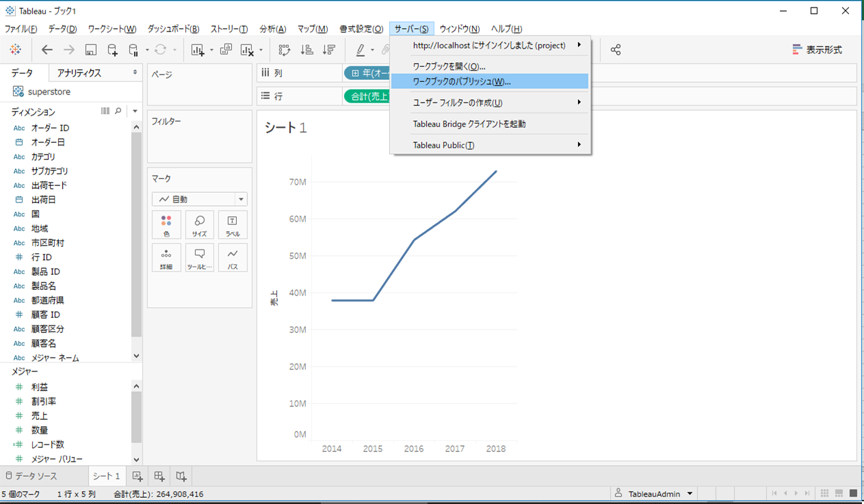Screen dimensions: 864x504
Task: Click the シート 1 sheet title text
Action: click(286, 127)
